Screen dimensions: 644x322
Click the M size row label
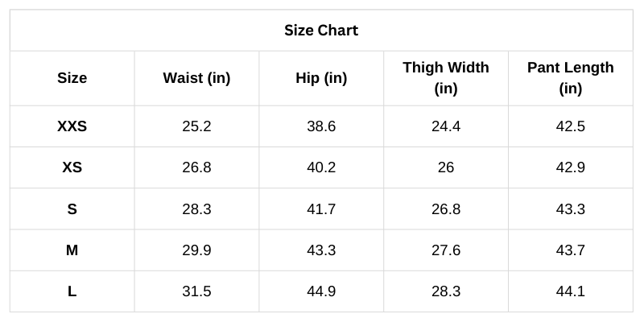pos(72,250)
